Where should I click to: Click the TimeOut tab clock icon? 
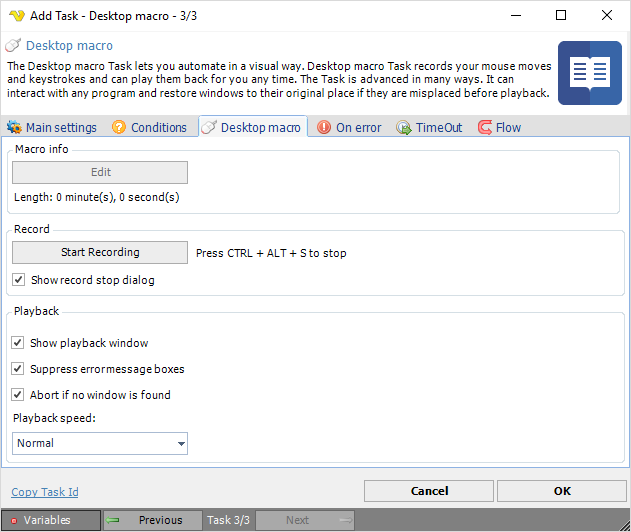point(404,128)
